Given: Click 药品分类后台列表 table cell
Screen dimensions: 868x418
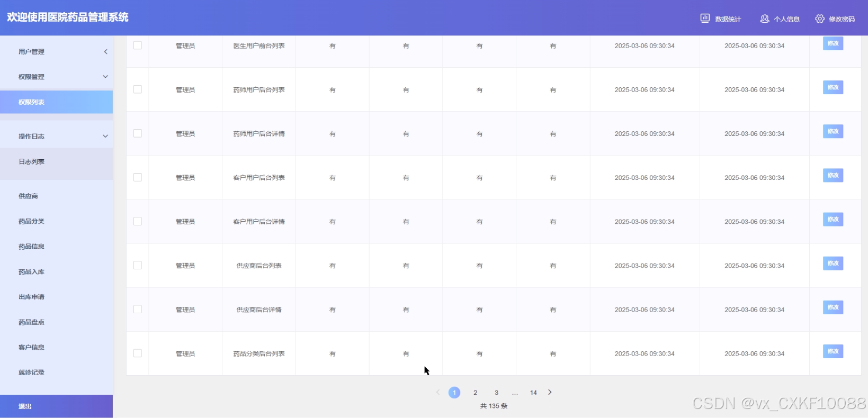Looking at the screenshot, I should [x=259, y=353].
